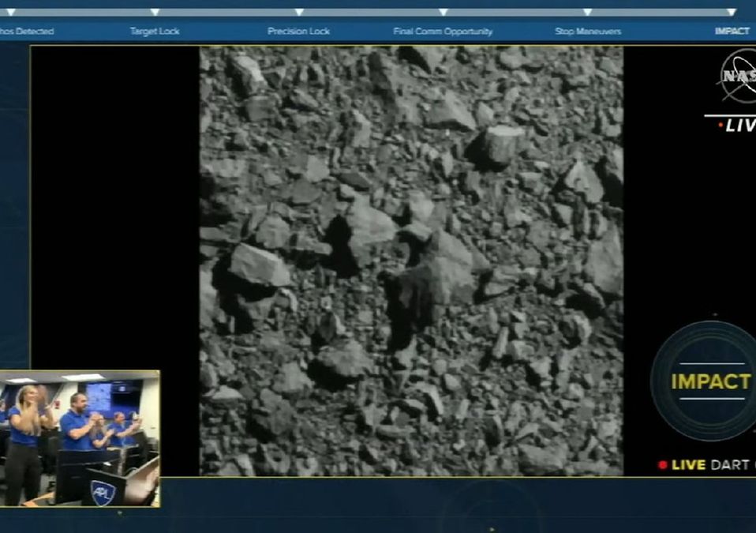Viewport: 756px width, 533px height.
Task: Click the red live dot beside LIVE DART
Action: click(663, 465)
